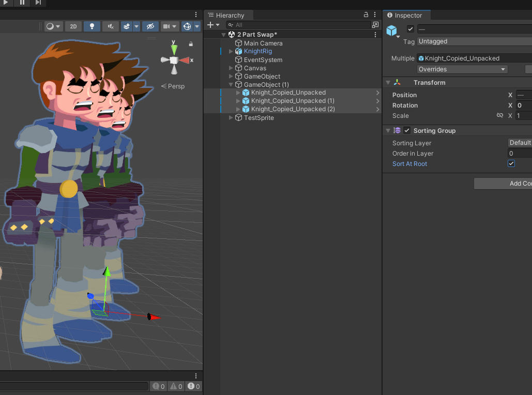Image resolution: width=532 pixels, height=395 pixels.
Task: Click the prefab cube icon in Inspector
Action: (392, 31)
